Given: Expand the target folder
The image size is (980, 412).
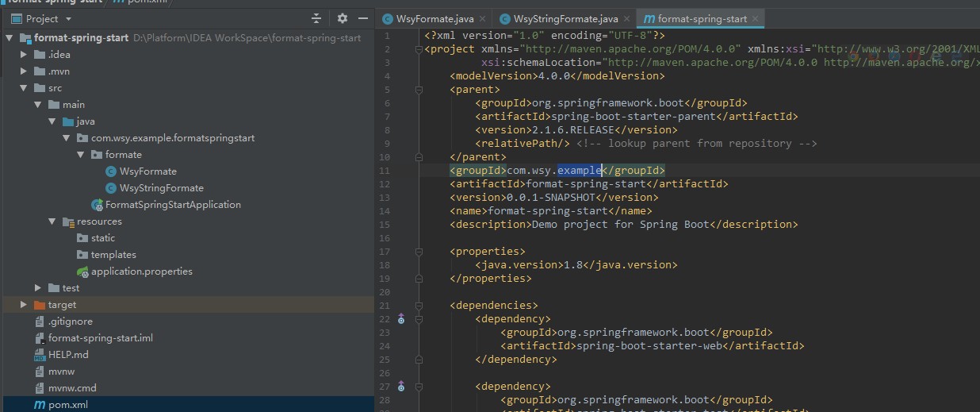Looking at the screenshot, I should (x=24, y=305).
